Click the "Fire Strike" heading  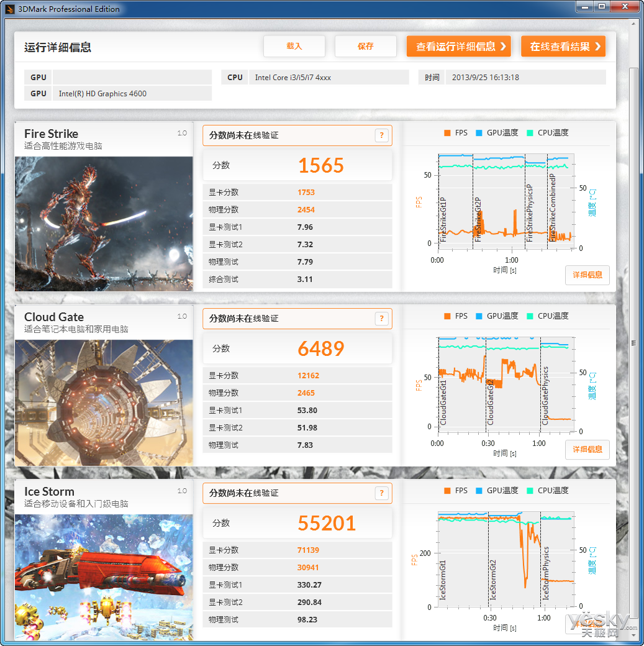coord(51,134)
